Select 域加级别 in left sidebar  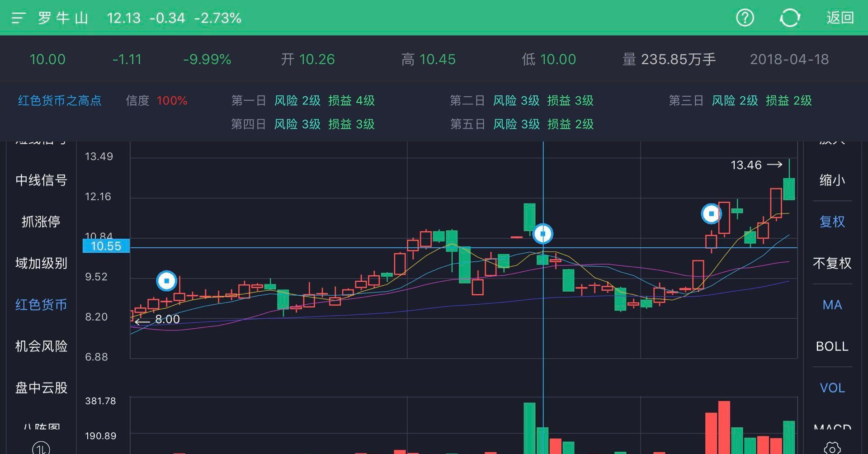(41, 263)
